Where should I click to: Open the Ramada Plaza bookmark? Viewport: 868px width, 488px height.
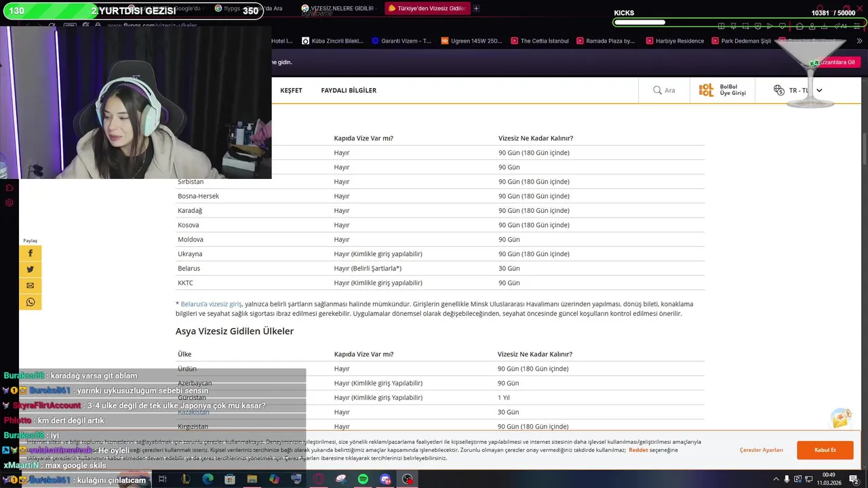pos(606,41)
